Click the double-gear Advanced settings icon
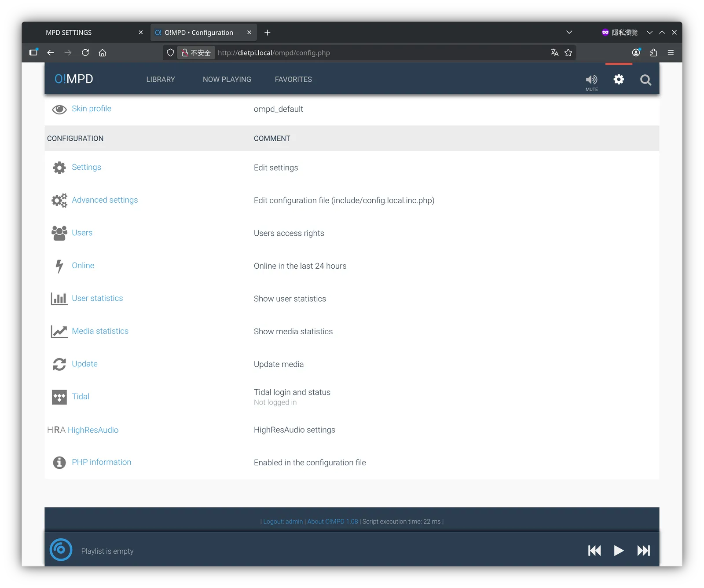This screenshot has height=588, width=704. (59, 201)
